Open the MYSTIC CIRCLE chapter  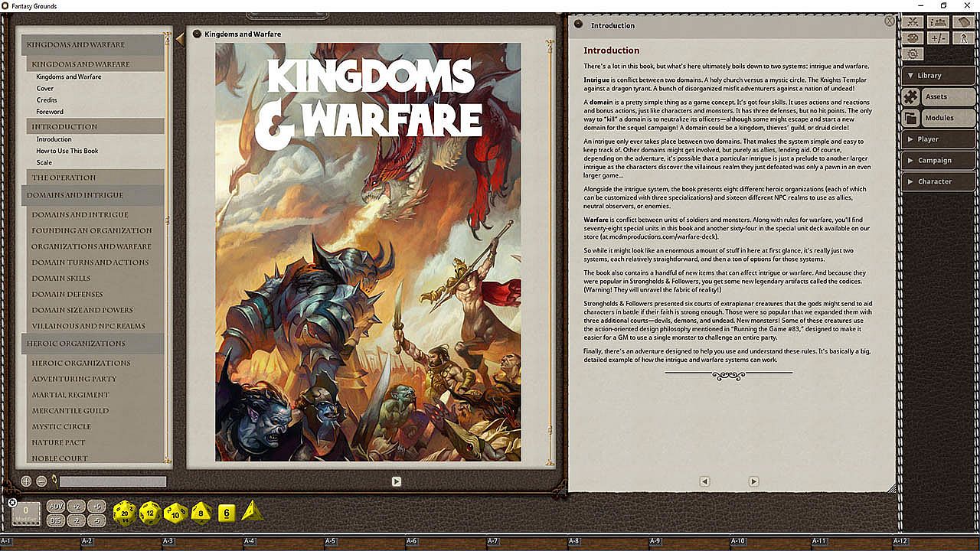click(x=61, y=427)
